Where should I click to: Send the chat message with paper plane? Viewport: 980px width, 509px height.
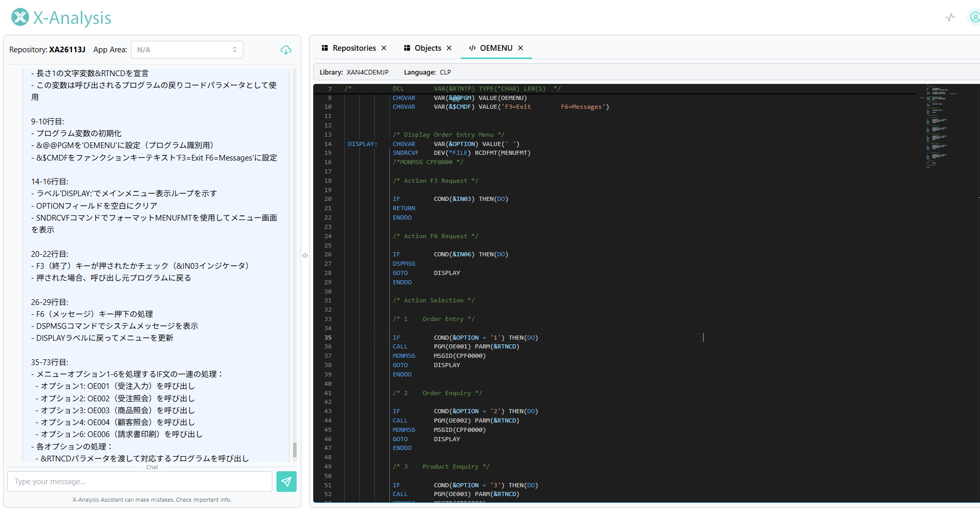(x=286, y=482)
